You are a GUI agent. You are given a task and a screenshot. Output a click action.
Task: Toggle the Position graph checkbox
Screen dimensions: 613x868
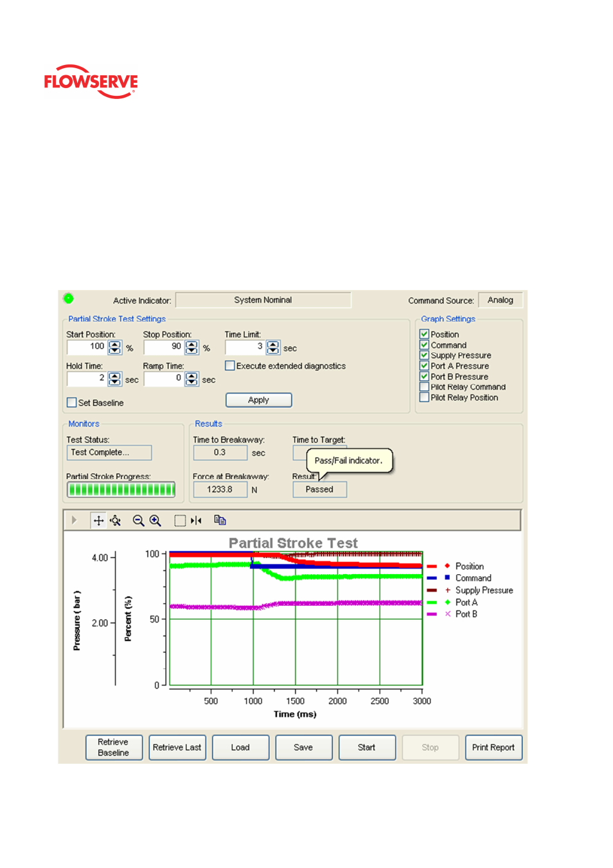tap(424, 334)
